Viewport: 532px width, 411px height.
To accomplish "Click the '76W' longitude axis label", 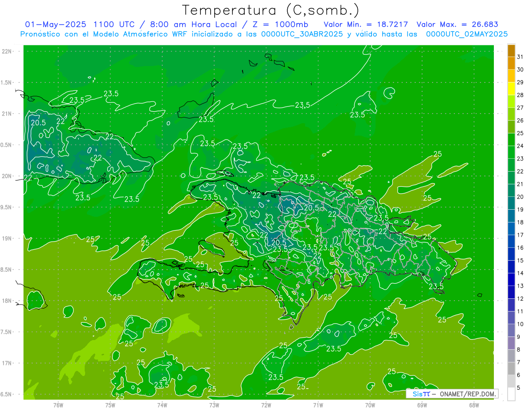I will [58, 405].
